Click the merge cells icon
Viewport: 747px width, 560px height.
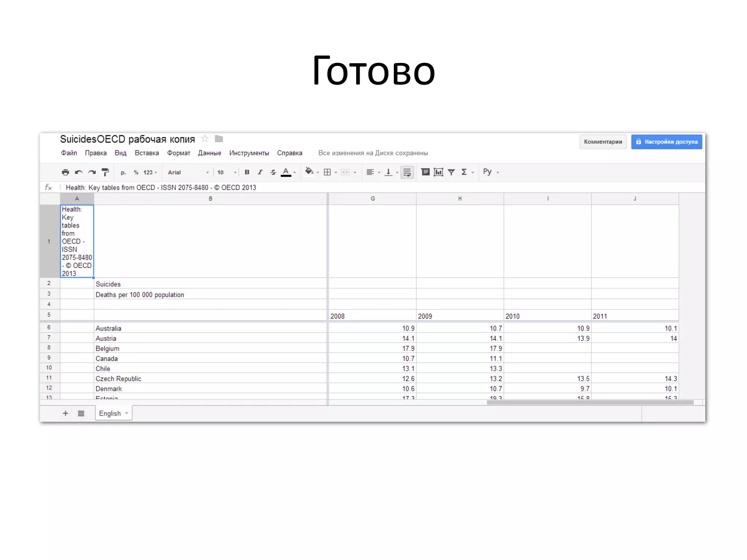pyautogui.click(x=345, y=172)
